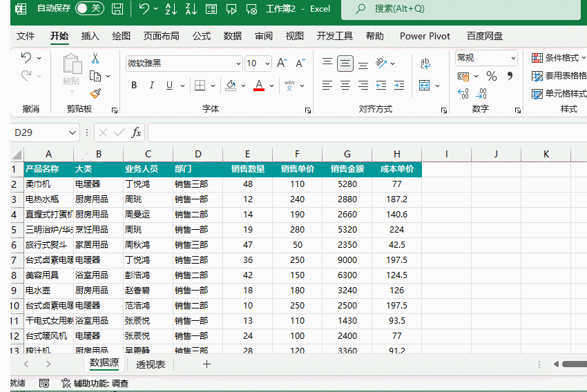Click the 条件格式 button
The height and width of the screenshot is (392, 587).
[x=558, y=58]
